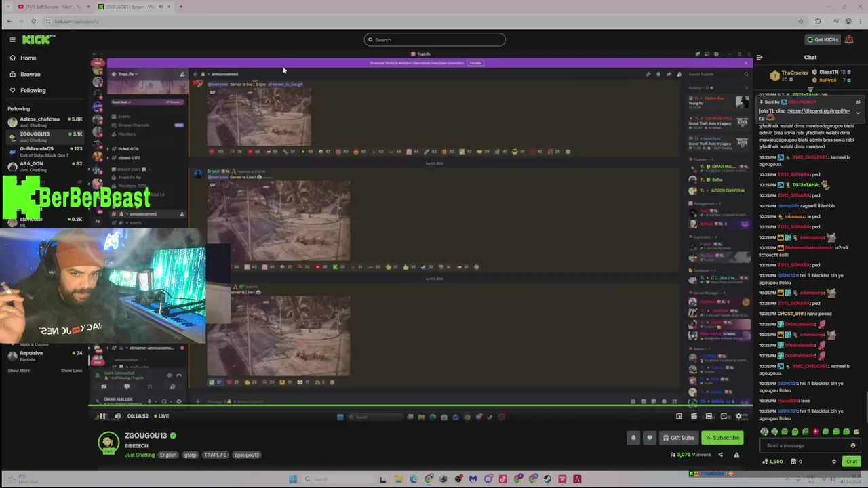The width and height of the screenshot is (868, 488).
Task: Mute audio on ZGOUGOU13 Stream tab
Action: (161, 7)
